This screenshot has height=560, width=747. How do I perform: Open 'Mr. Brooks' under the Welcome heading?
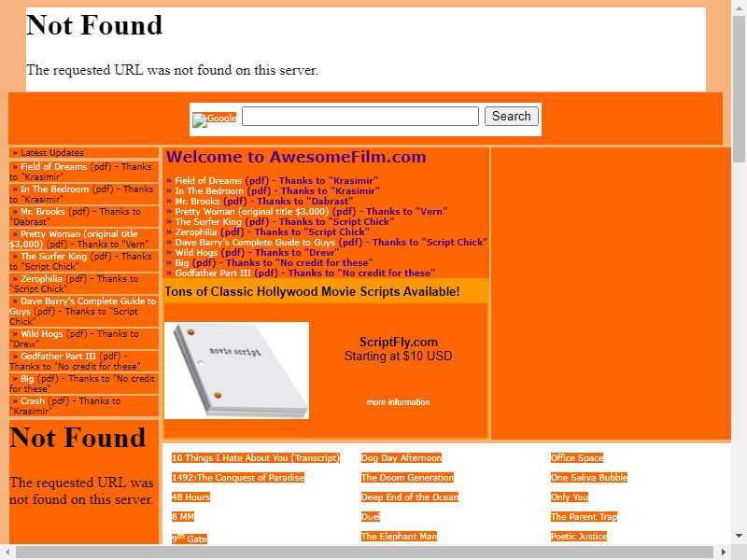[197, 201]
